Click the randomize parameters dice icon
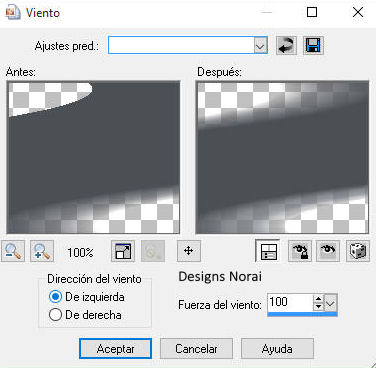 click(x=358, y=251)
